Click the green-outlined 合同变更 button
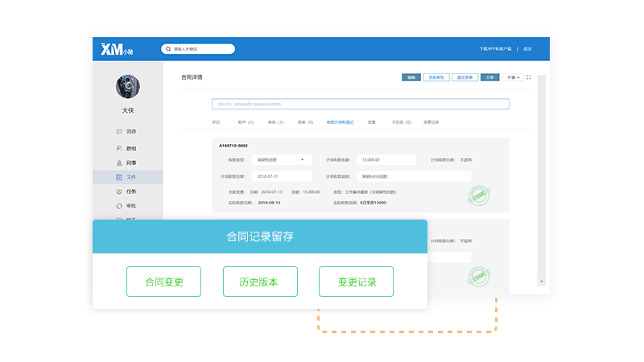This screenshot has width=644, height=362. (164, 282)
